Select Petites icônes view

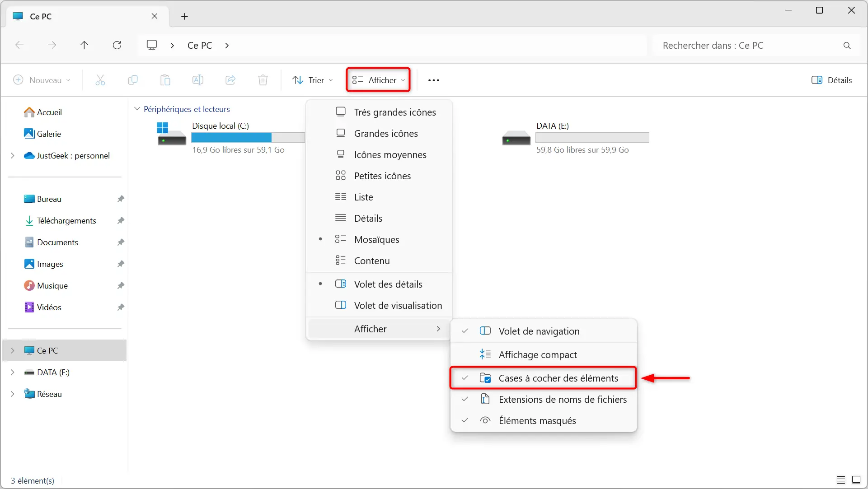[x=379, y=176]
